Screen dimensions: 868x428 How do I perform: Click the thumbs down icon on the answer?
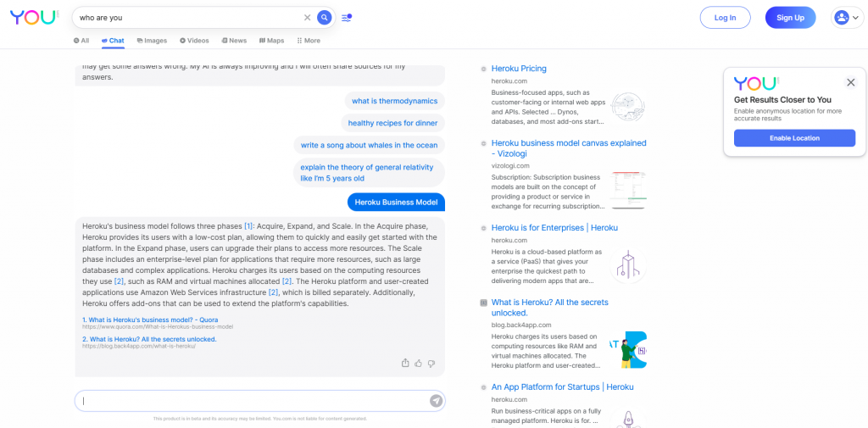(431, 364)
